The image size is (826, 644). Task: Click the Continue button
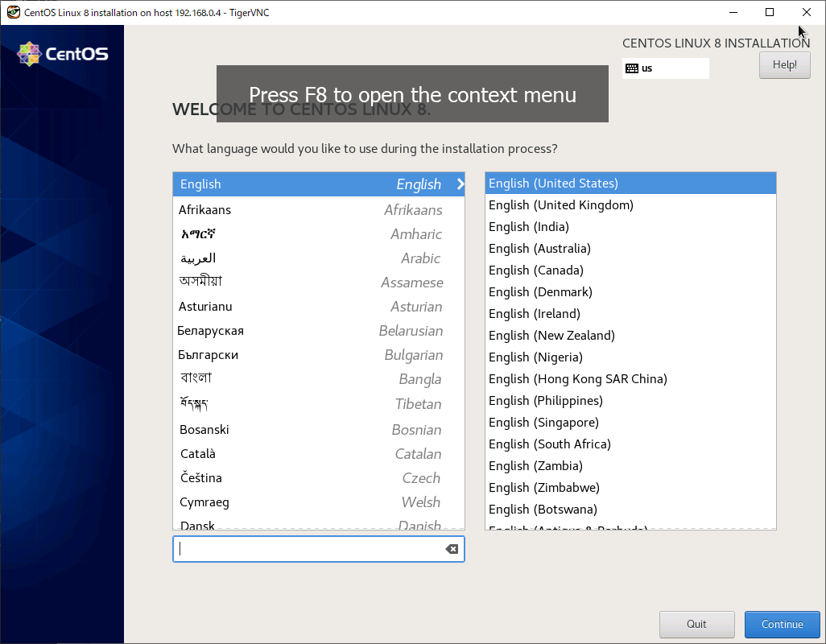point(782,624)
